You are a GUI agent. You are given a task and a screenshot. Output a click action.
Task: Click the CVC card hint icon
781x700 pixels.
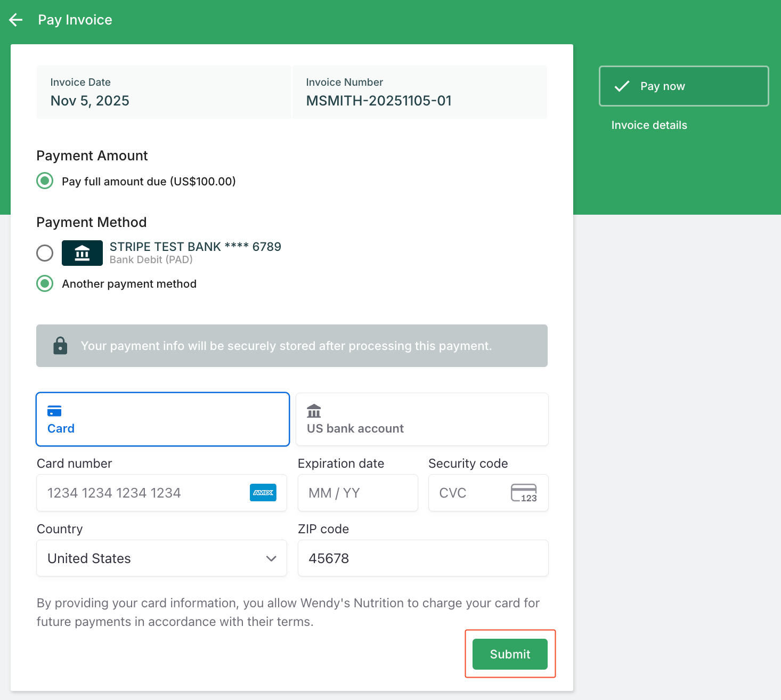[x=524, y=493]
